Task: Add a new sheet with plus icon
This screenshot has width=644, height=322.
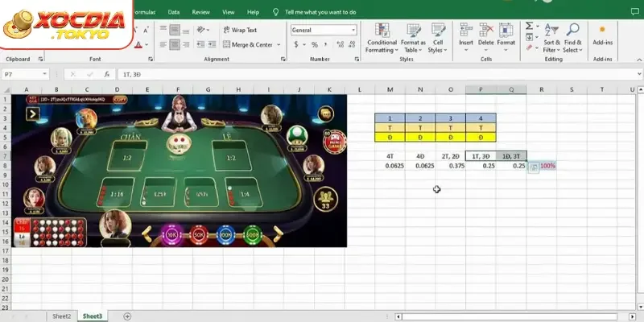Action: pos(127,316)
